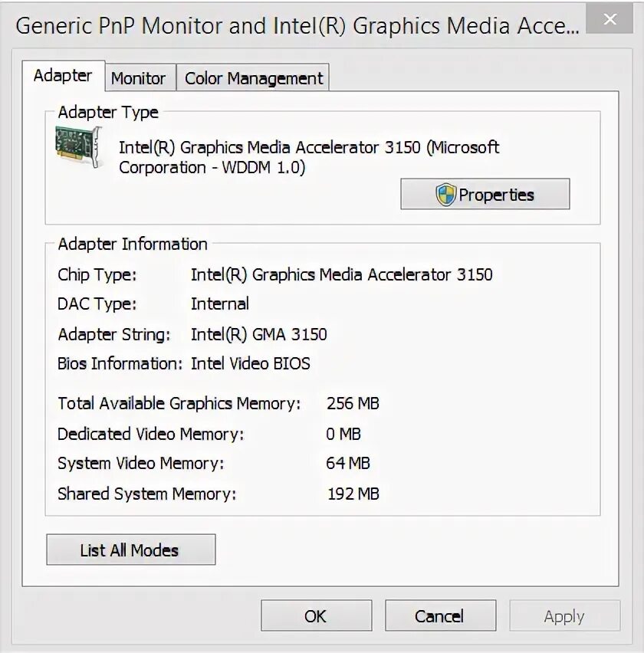Click the Adapter String value Intel(R) GMA 3150
The image size is (644, 653).
tap(258, 334)
